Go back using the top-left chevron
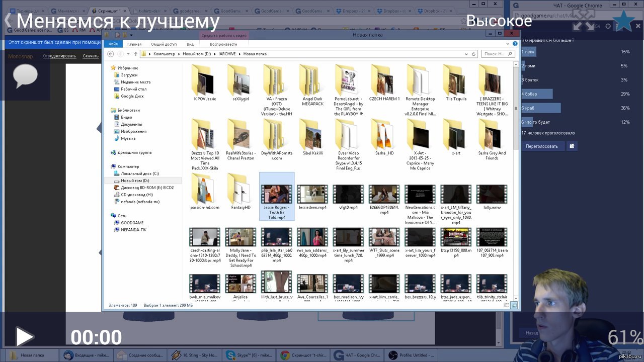This screenshot has height=362, width=644. click(7, 21)
